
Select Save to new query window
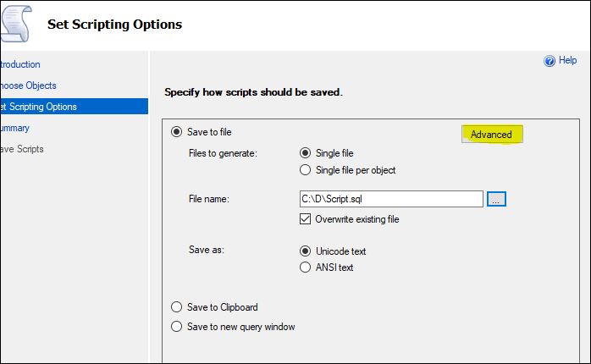point(176,326)
